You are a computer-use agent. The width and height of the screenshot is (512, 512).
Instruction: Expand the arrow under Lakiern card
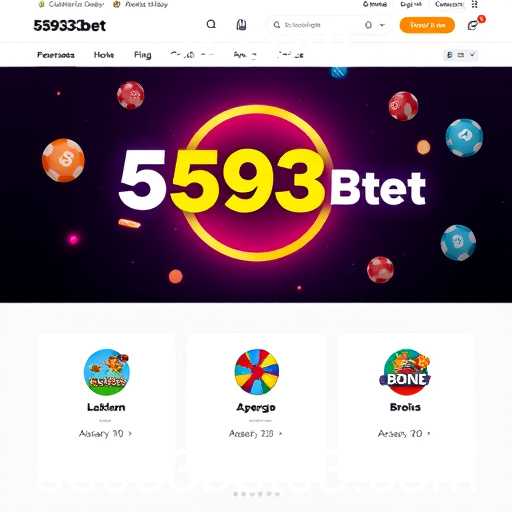130,433
